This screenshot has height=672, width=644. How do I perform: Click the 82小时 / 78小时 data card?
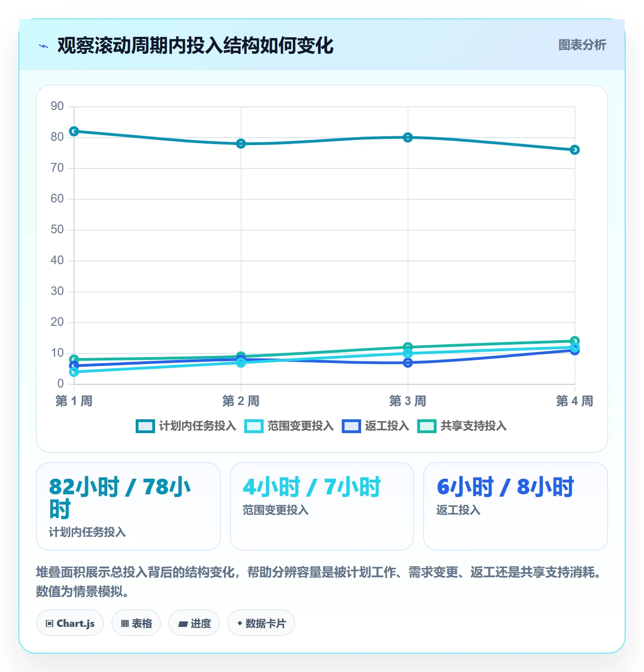[128, 506]
